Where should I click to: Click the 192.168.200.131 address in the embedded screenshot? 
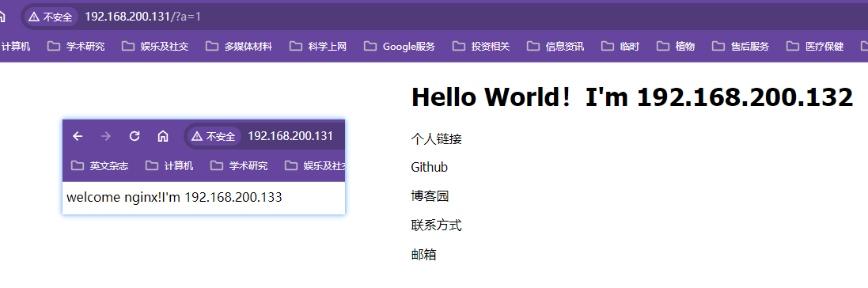pyautogui.click(x=290, y=136)
